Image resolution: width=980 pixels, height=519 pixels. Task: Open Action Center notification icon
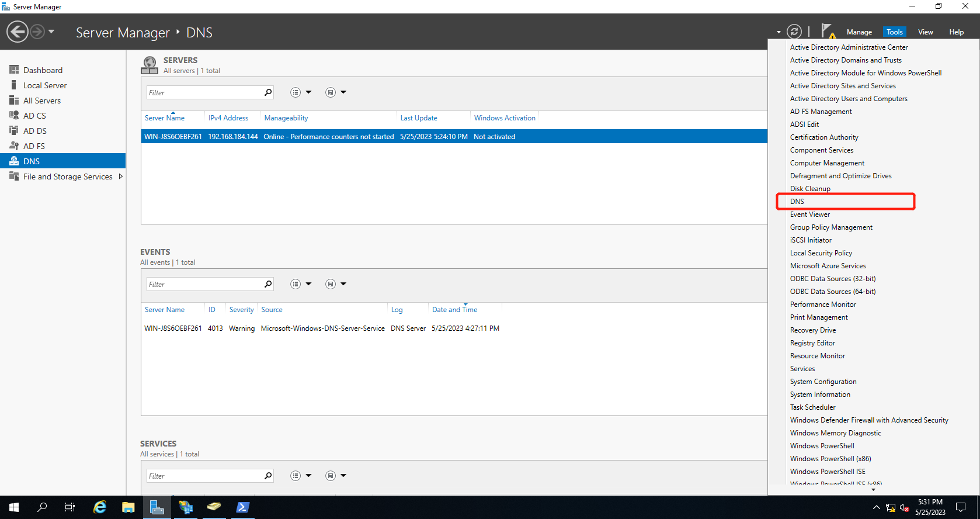point(961,507)
